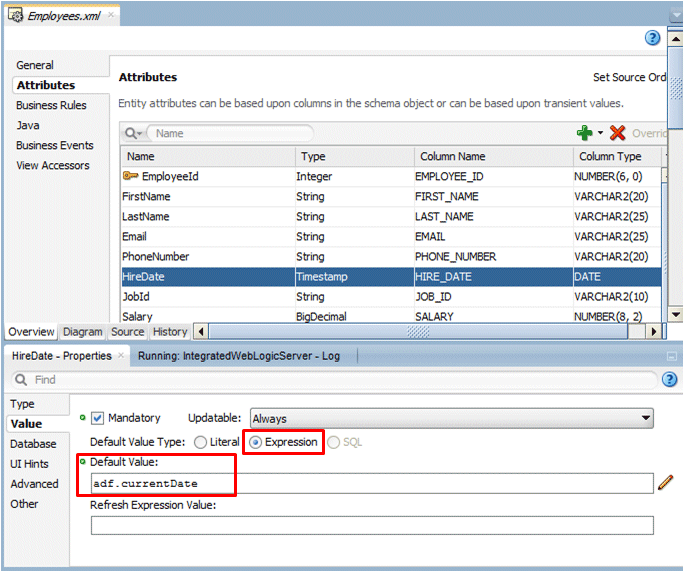
Task: Switch to the Overview tab
Action: point(31,332)
